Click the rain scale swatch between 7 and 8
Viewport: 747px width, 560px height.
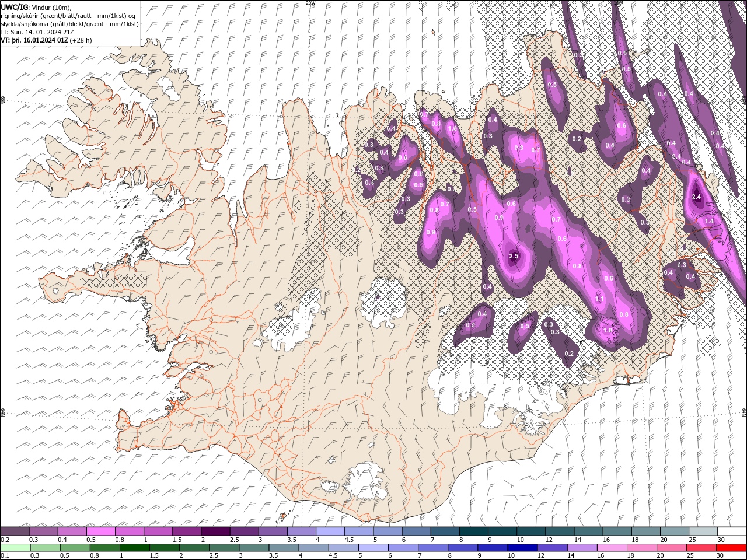[433, 548]
